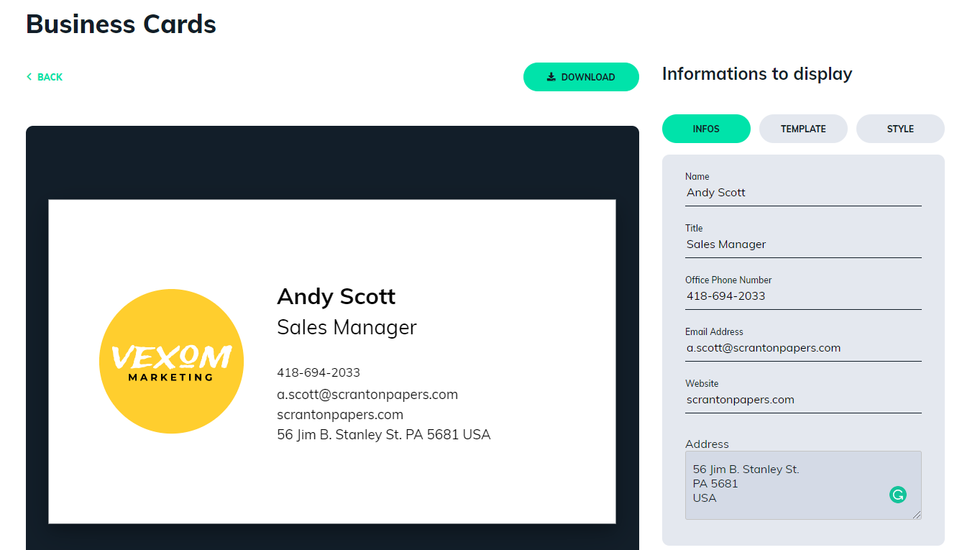
Task: Open the TEMPLATE tab
Action: pos(803,129)
